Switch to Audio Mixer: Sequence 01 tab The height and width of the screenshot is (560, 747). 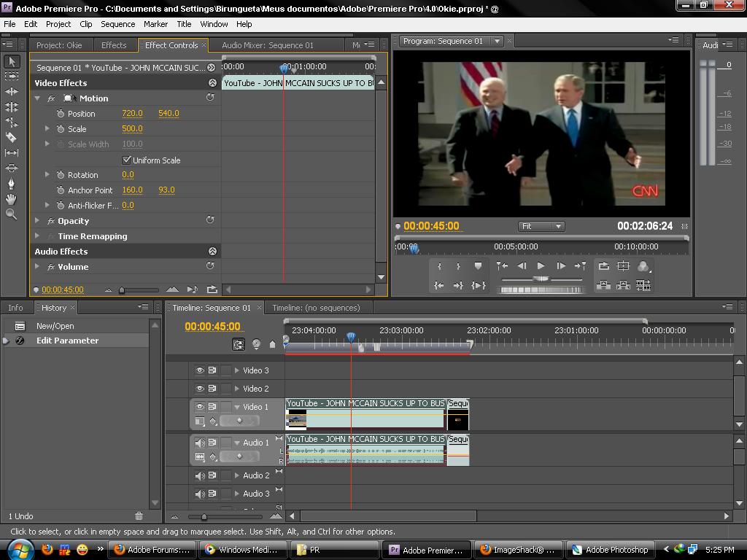coord(268,45)
